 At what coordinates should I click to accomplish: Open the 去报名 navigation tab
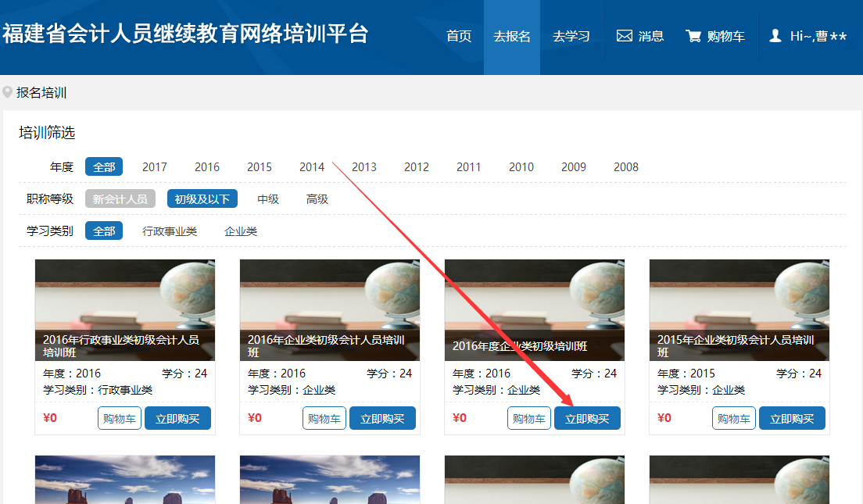512,36
